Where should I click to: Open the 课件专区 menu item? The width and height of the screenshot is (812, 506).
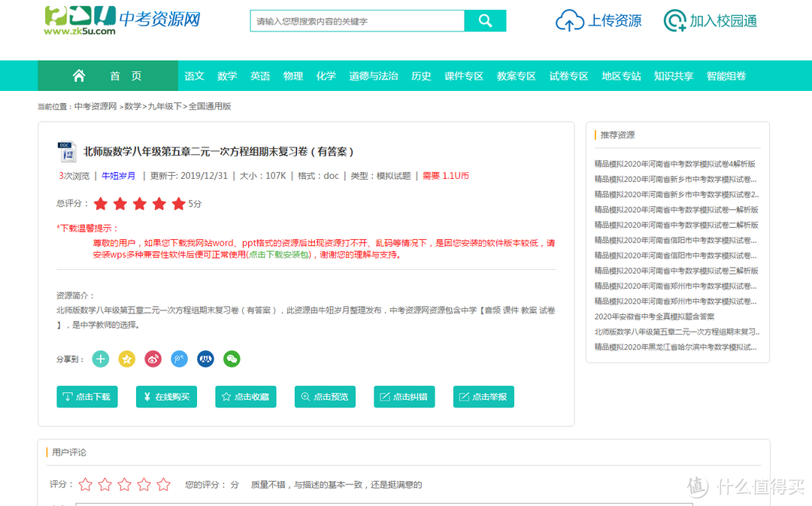tap(463, 76)
